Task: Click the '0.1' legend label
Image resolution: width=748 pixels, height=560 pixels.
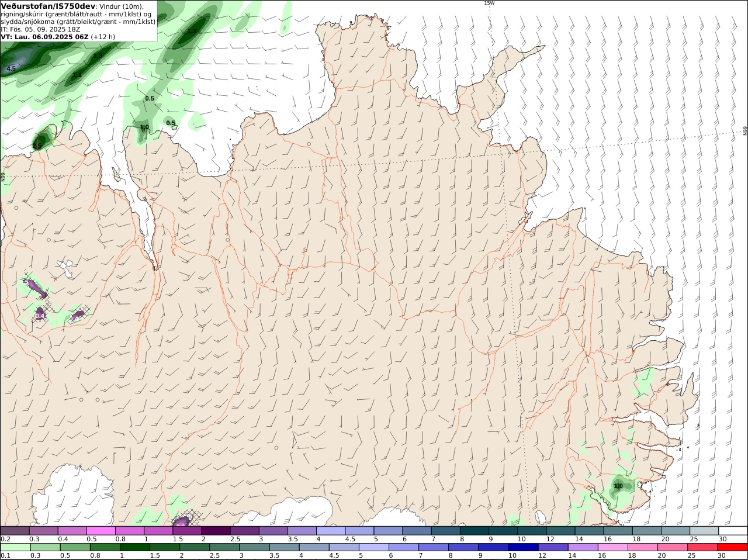Action: (5, 555)
